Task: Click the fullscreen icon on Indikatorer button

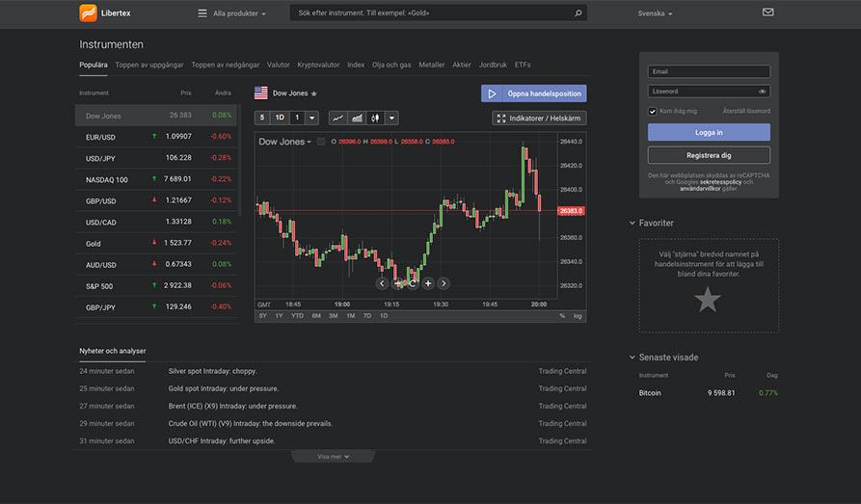Action: click(500, 118)
